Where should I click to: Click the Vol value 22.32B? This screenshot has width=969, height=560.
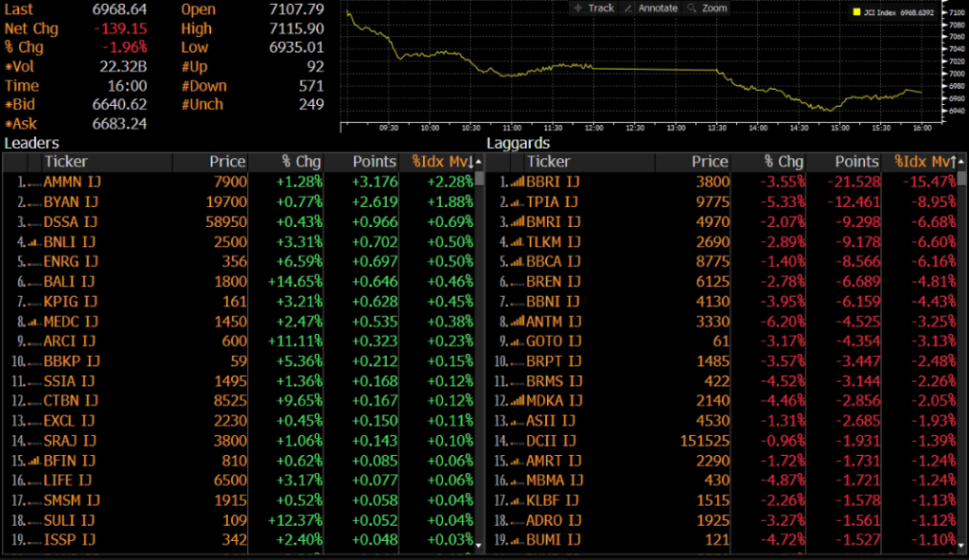pyautogui.click(x=124, y=67)
